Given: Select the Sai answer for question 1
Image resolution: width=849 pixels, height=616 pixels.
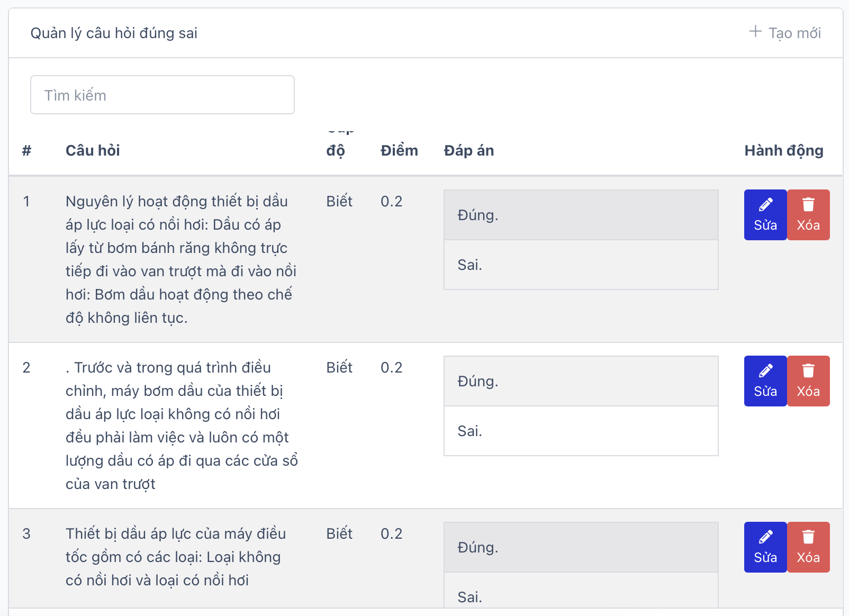Looking at the screenshot, I should [581, 265].
